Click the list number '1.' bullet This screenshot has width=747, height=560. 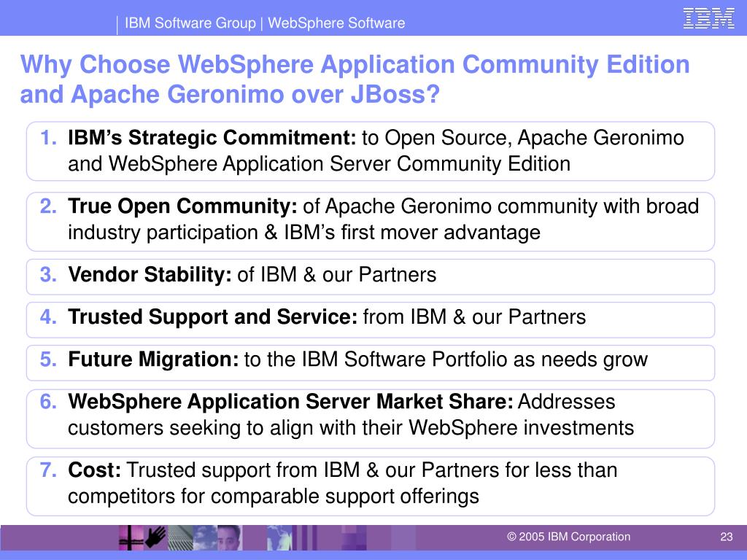[49, 138]
